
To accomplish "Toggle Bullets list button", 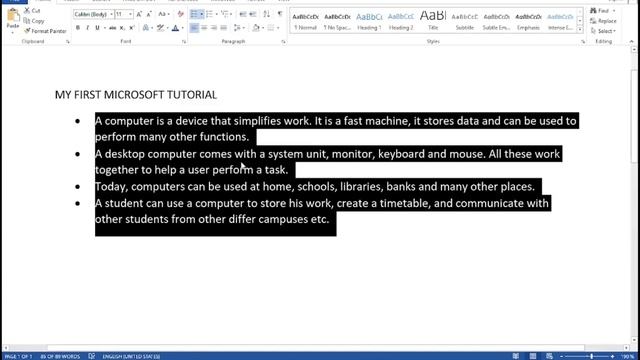I will tap(194, 14).
